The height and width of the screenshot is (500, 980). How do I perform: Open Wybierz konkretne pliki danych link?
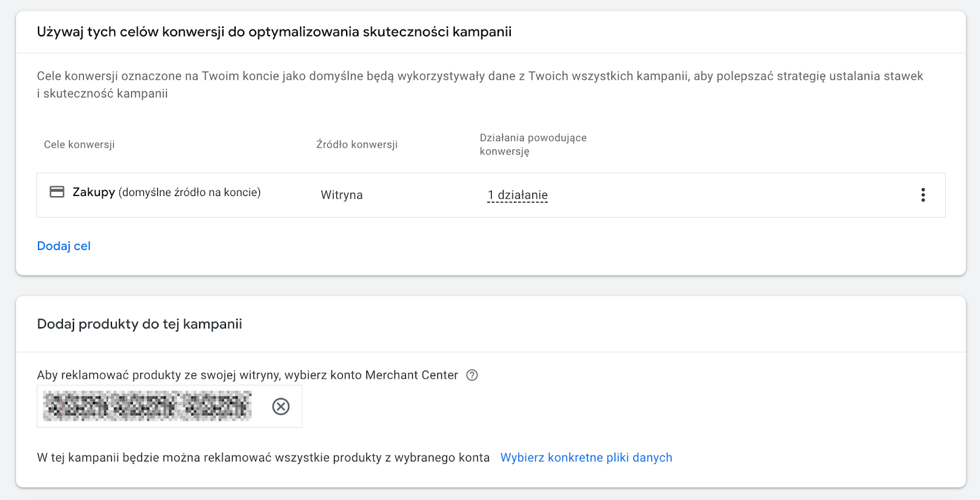pyautogui.click(x=586, y=458)
